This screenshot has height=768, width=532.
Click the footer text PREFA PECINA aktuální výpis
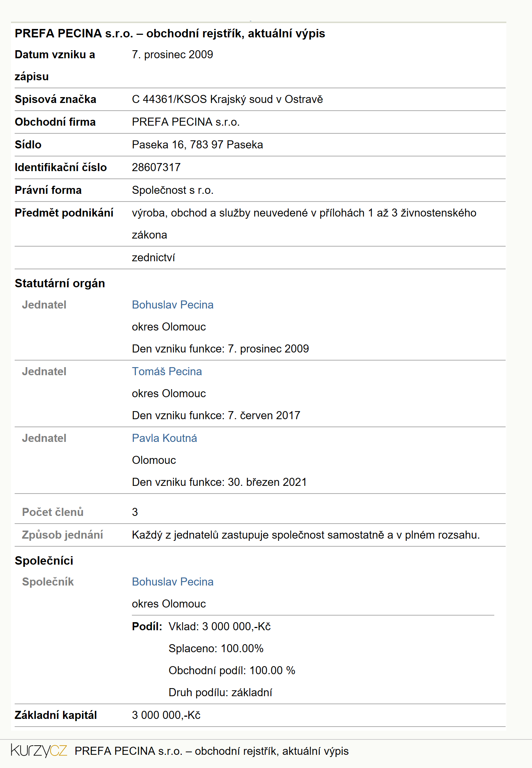(x=212, y=751)
